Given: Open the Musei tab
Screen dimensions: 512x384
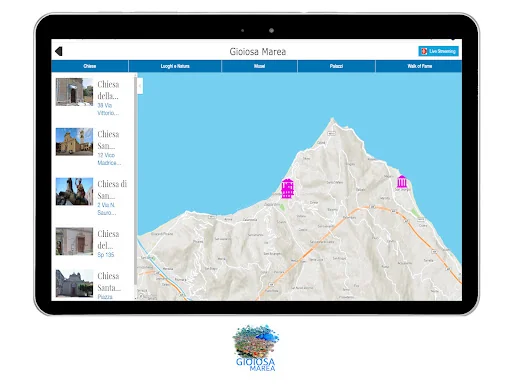Looking at the screenshot, I should pos(259,66).
